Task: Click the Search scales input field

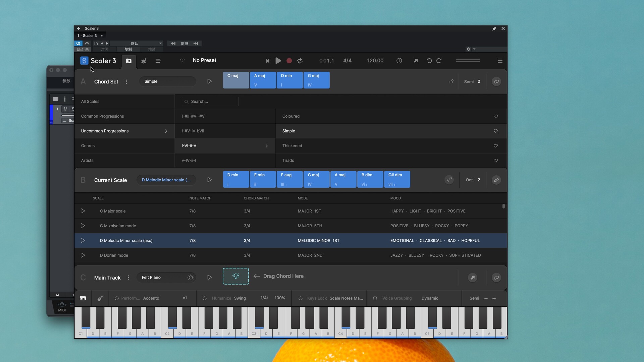Action: click(210, 102)
